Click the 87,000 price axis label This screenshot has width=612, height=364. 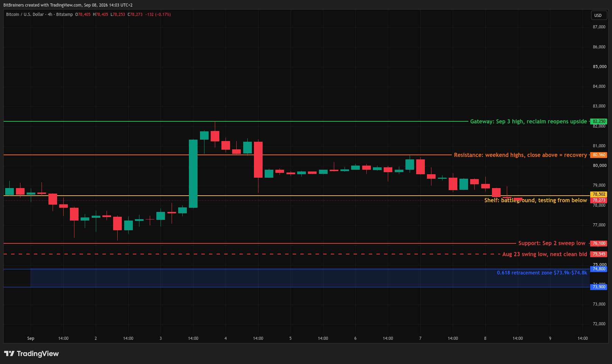point(599,27)
